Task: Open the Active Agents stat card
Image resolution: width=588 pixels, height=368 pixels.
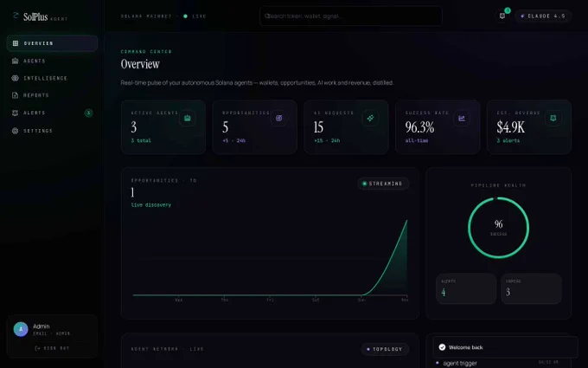Action: [x=163, y=127]
